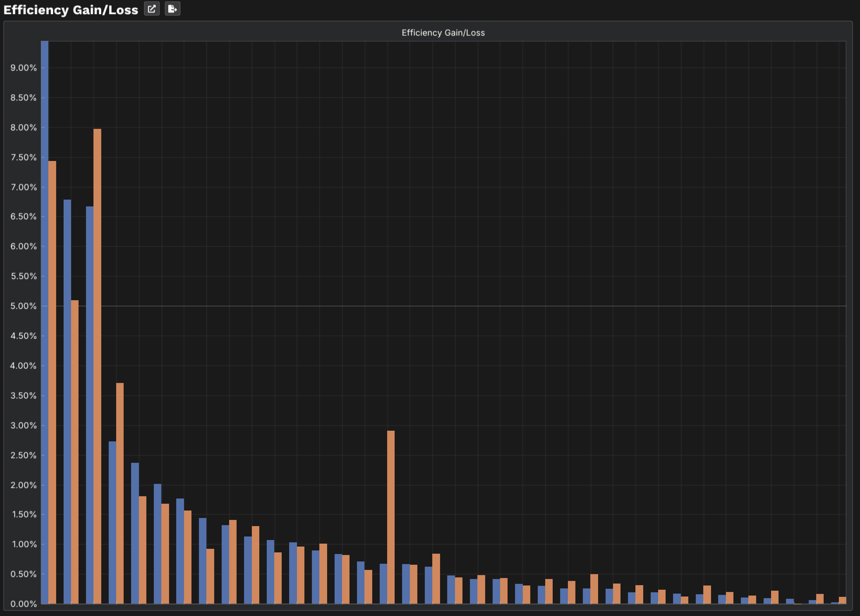Click the file export icon in the header
Screen dimensions: 860x616
[173, 9]
